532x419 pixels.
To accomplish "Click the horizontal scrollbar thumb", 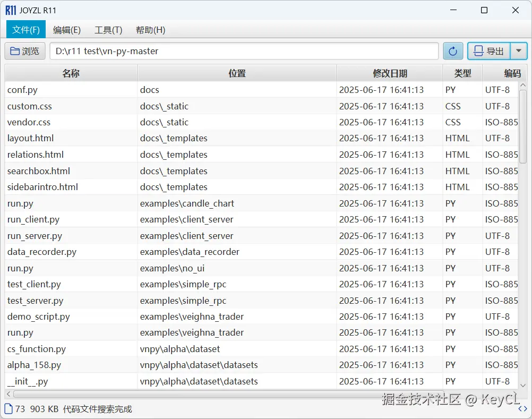I will click(228, 394).
